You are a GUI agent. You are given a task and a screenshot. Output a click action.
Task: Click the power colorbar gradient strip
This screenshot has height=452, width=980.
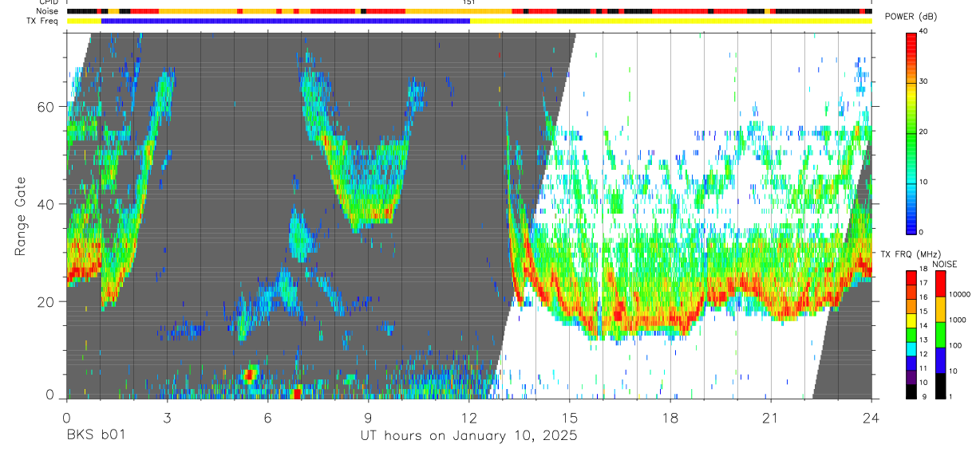click(x=911, y=132)
